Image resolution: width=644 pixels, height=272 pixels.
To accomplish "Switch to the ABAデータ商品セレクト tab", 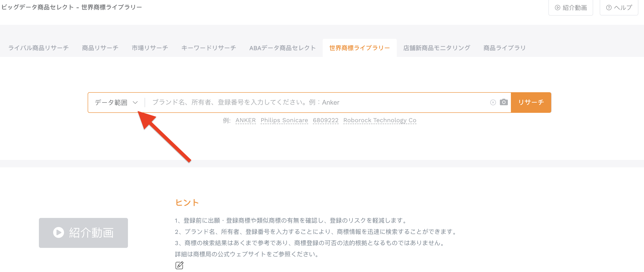I will coord(282,48).
